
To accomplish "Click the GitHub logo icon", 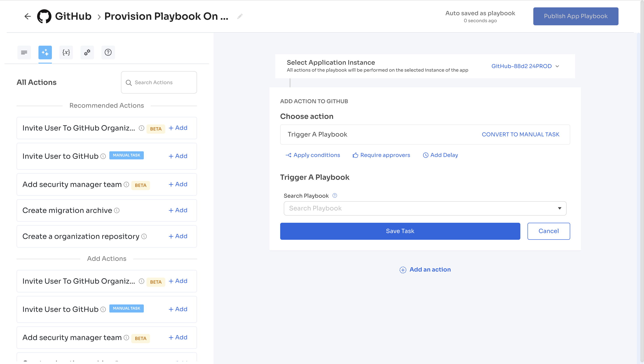I will tap(44, 16).
